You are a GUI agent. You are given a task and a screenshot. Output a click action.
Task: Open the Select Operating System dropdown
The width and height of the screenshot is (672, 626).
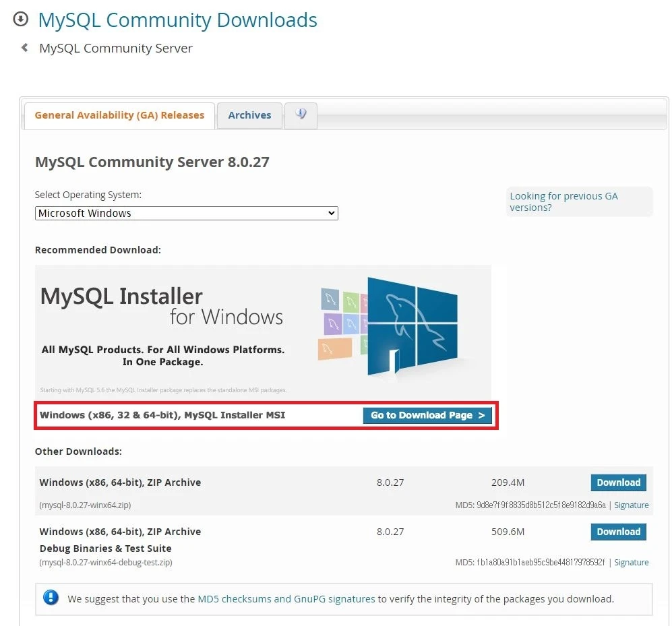click(186, 213)
